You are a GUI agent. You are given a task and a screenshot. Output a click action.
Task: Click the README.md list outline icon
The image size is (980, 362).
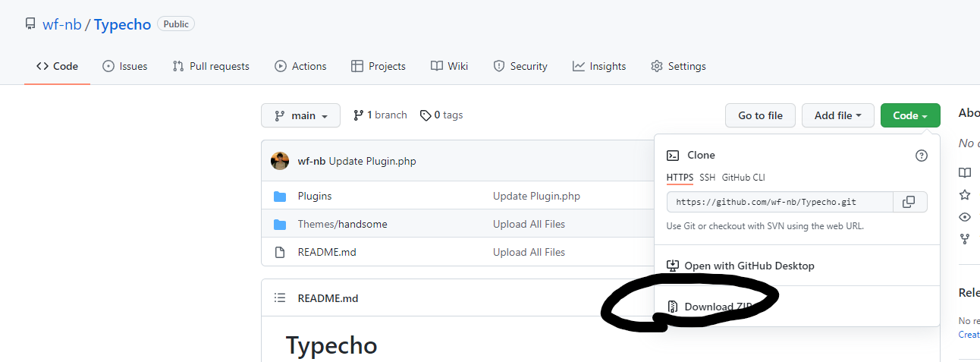tap(280, 298)
